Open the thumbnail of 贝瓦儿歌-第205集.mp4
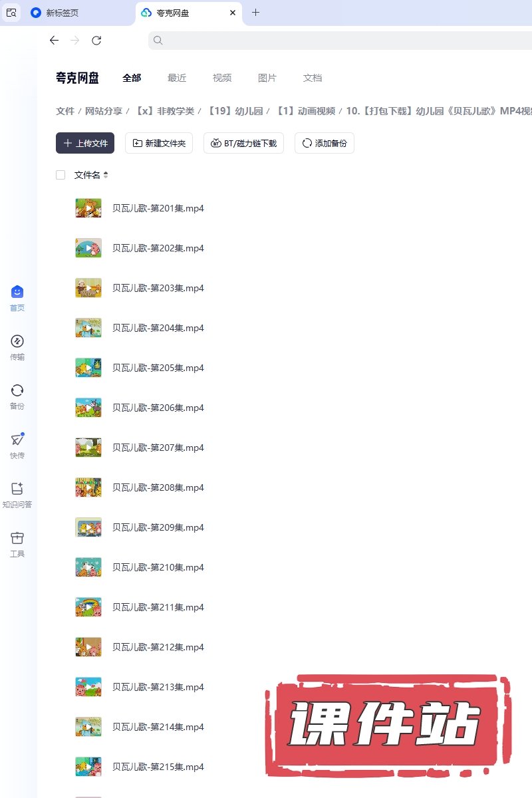 click(x=88, y=368)
